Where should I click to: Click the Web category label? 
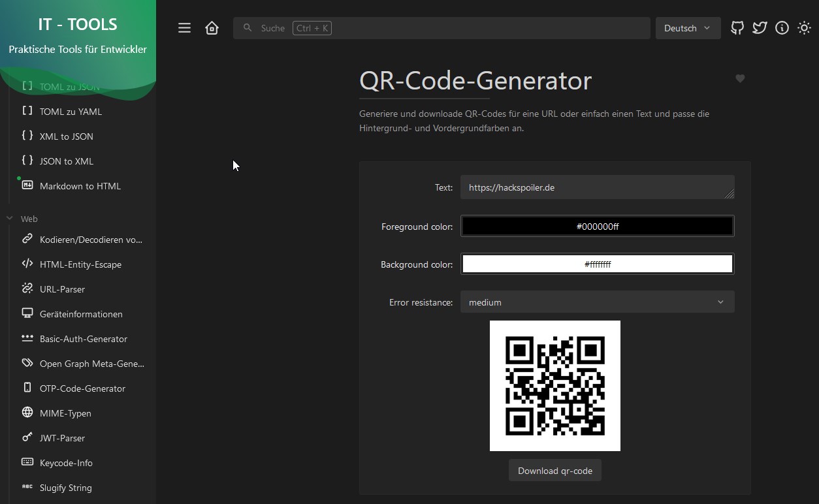pos(29,219)
